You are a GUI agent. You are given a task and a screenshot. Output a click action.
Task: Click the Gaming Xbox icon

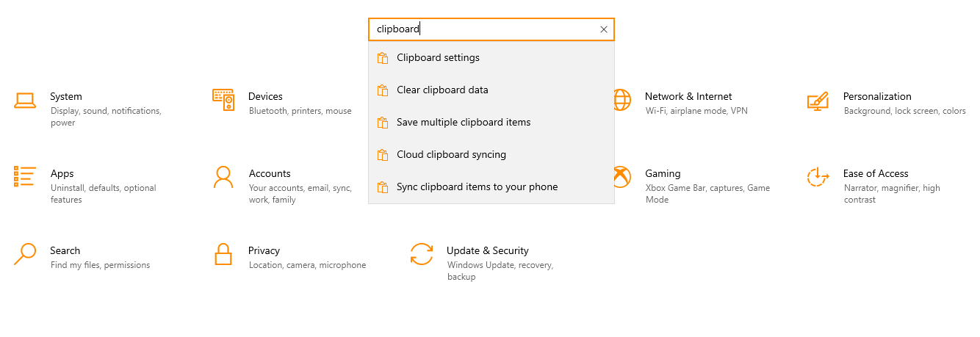pyautogui.click(x=621, y=177)
